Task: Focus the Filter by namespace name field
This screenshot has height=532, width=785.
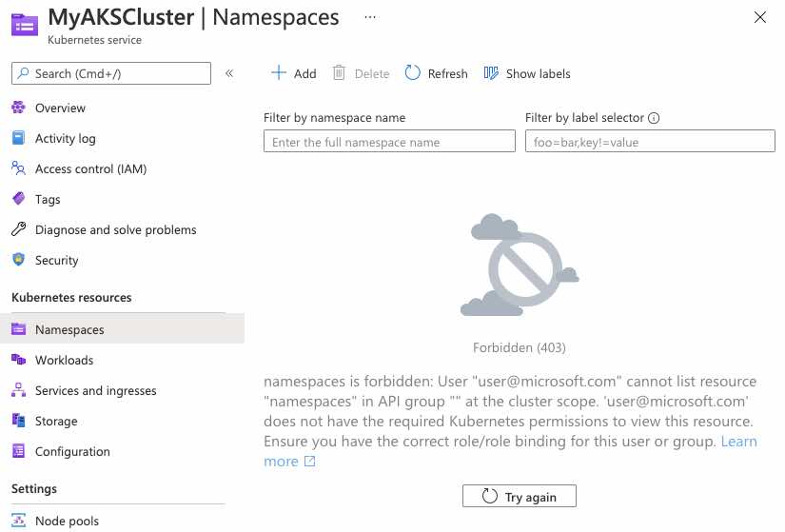Action: pyautogui.click(x=389, y=141)
